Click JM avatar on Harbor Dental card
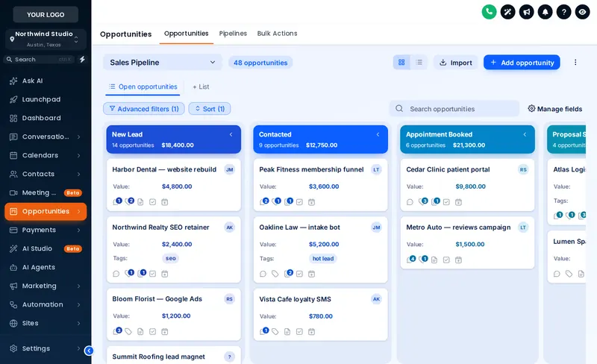Image resolution: width=597 pixels, height=364 pixels. [230, 170]
